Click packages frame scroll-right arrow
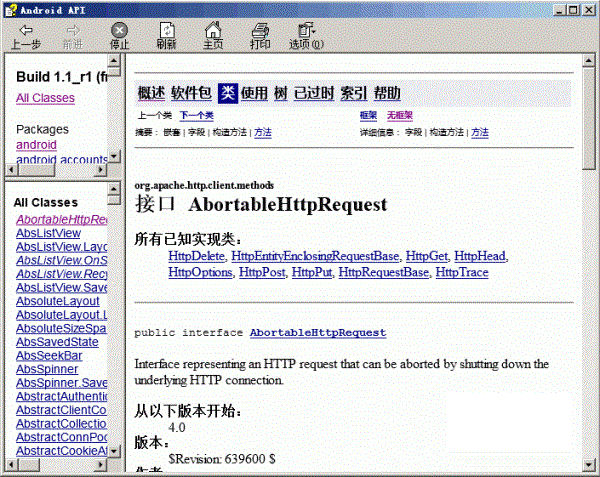600x477 pixels. [101, 169]
